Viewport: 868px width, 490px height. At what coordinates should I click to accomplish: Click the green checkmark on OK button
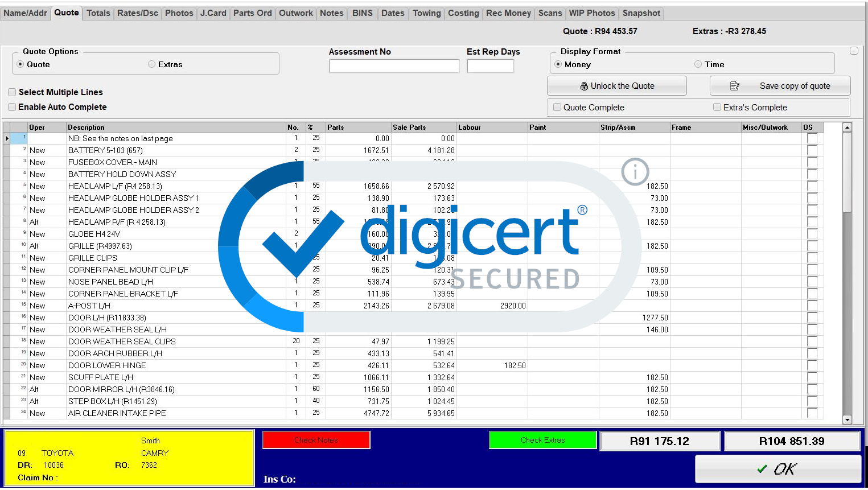(x=762, y=469)
